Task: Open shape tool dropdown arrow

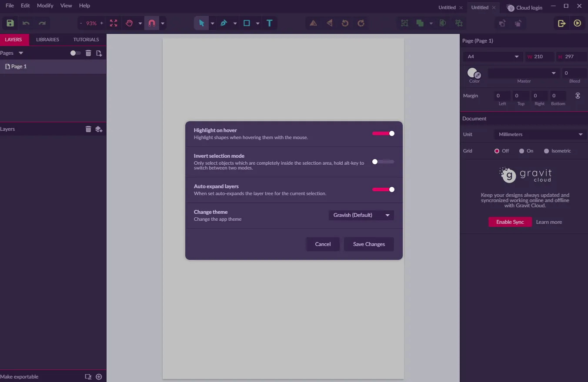Action: click(257, 23)
